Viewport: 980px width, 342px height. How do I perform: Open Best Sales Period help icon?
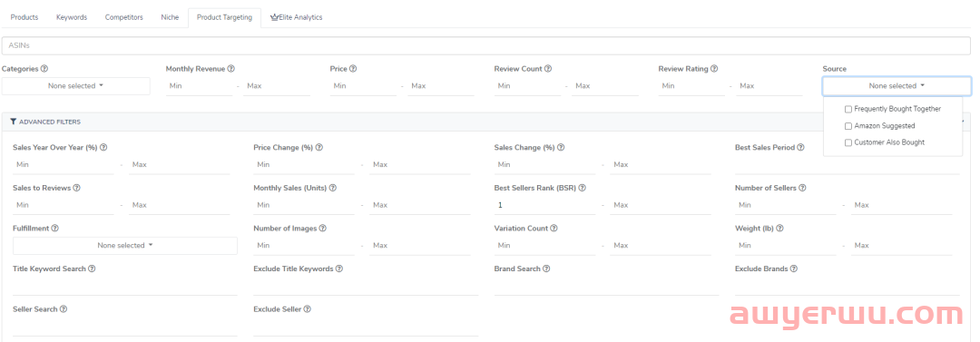pyautogui.click(x=801, y=148)
